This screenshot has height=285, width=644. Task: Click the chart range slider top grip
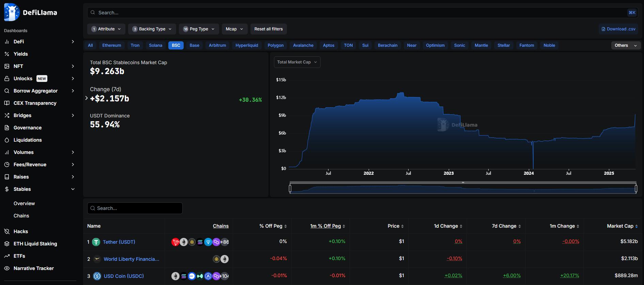coord(463,183)
